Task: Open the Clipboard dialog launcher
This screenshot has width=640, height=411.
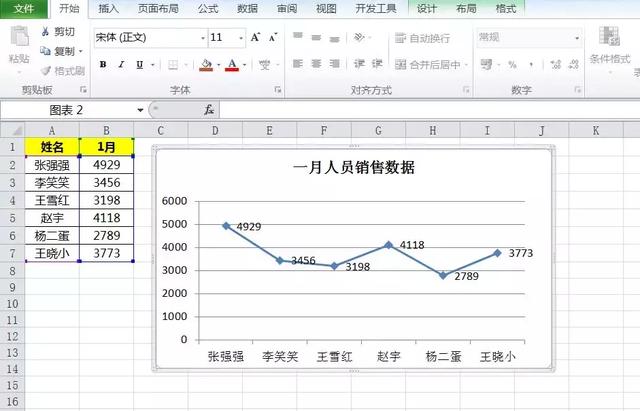Action: 83,89
